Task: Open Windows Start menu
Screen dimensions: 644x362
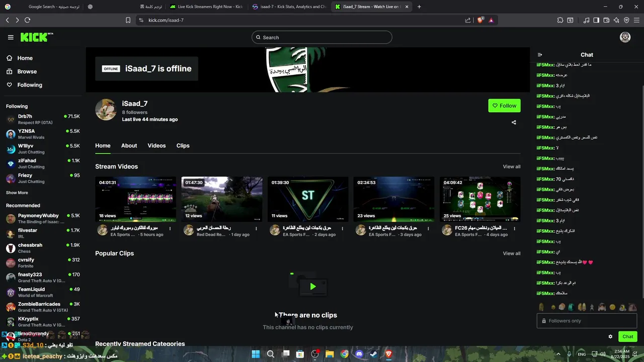Action: (256, 354)
